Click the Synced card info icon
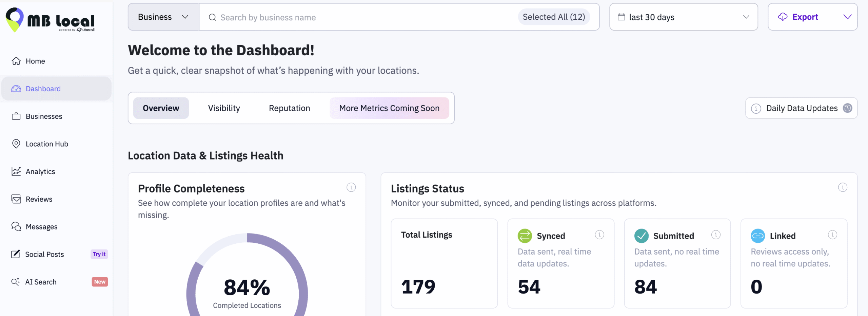This screenshot has height=316, width=868. pos(599,235)
